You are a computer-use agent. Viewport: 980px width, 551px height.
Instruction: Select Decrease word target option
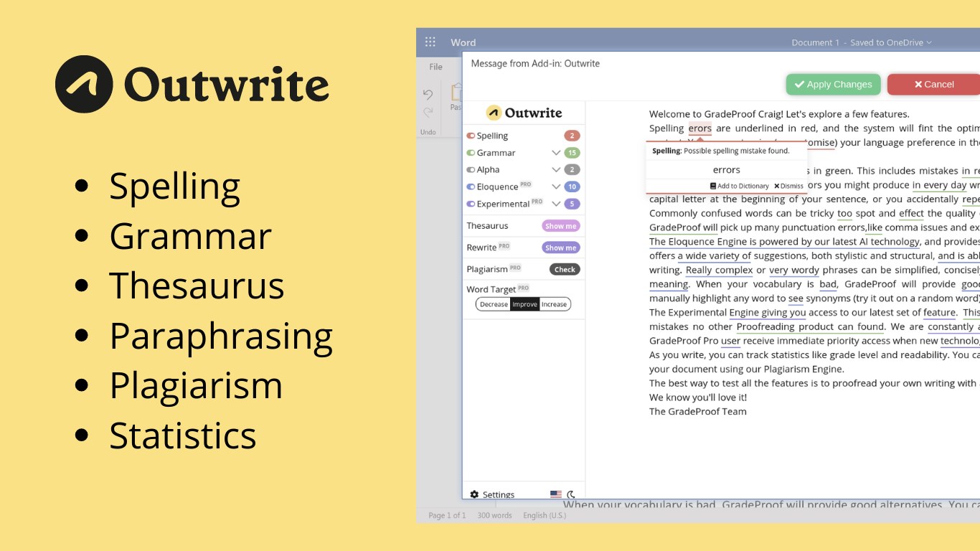pyautogui.click(x=494, y=304)
